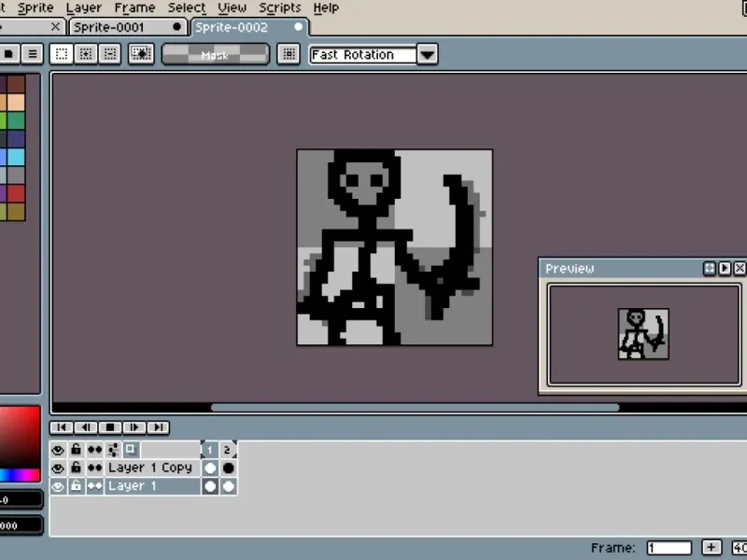Screen dimensions: 747x560
Task: Click the dropdown arrow beside Fast Rotation
Action: pos(428,55)
